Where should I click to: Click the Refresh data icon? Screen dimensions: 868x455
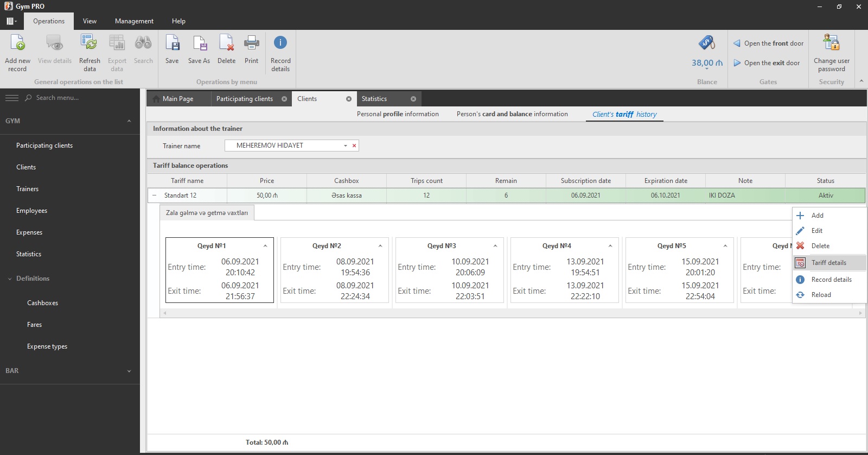pos(90,43)
